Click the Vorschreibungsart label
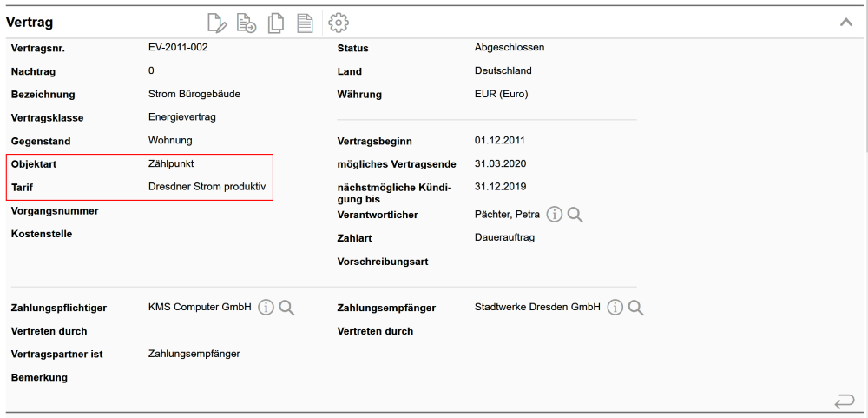The height and width of the screenshot is (418, 868). click(383, 262)
